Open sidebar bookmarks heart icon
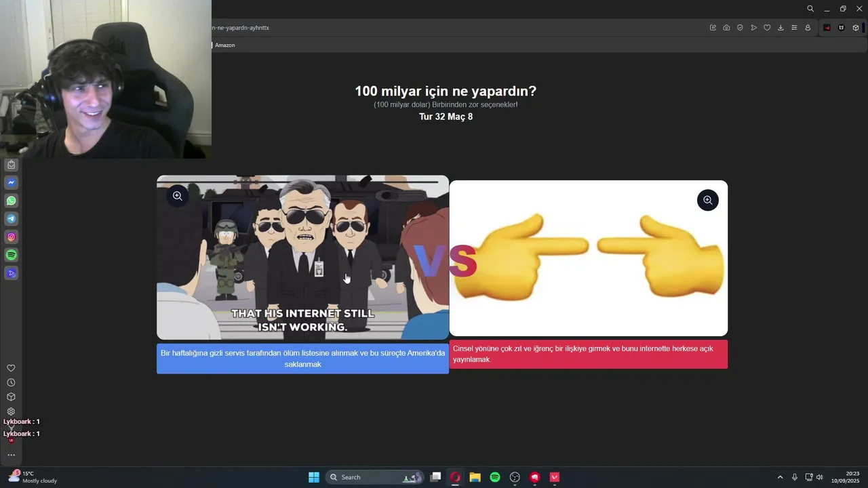 tap(11, 368)
